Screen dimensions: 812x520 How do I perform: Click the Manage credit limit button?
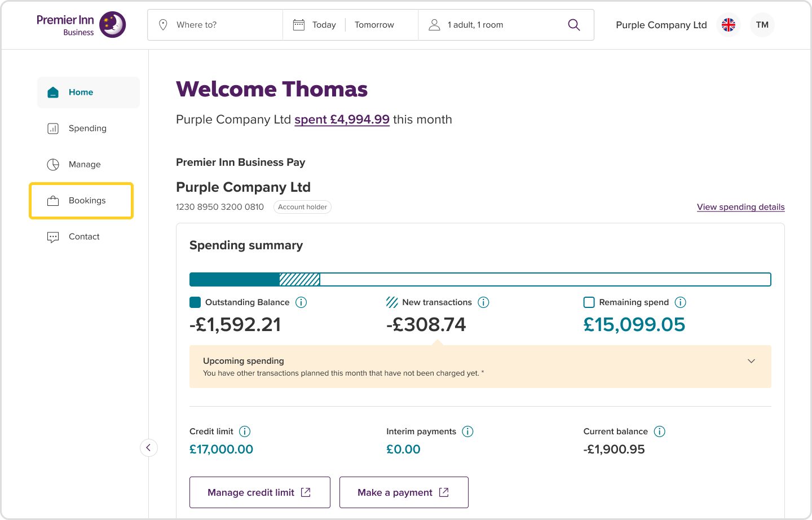260,492
